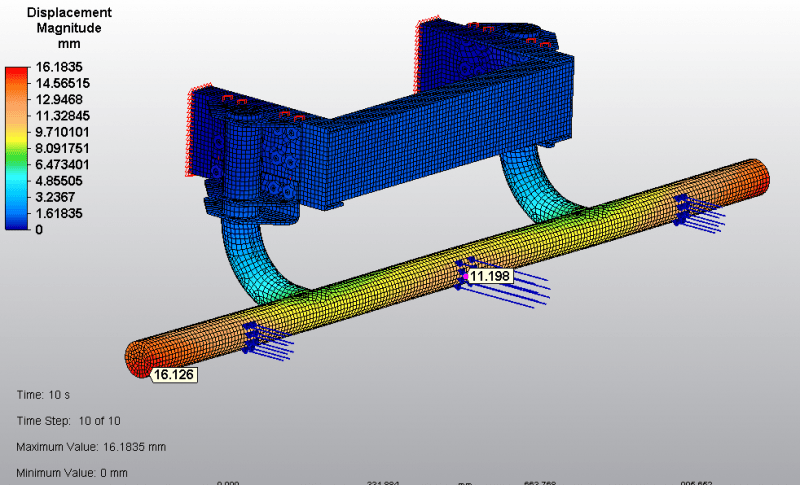Select the 3.2367 legend value
The image size is (800, 485).
[55, 197]
